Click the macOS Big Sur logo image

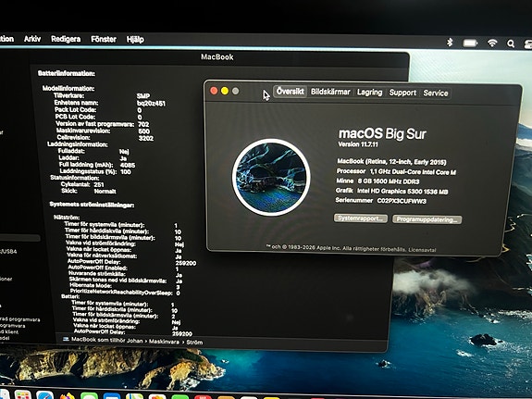click(x=271, y=177)
